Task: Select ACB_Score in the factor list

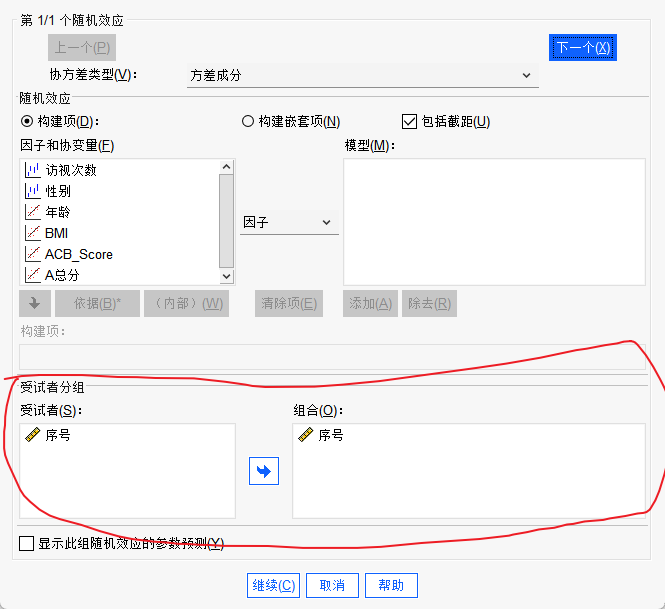Action: 78,254
